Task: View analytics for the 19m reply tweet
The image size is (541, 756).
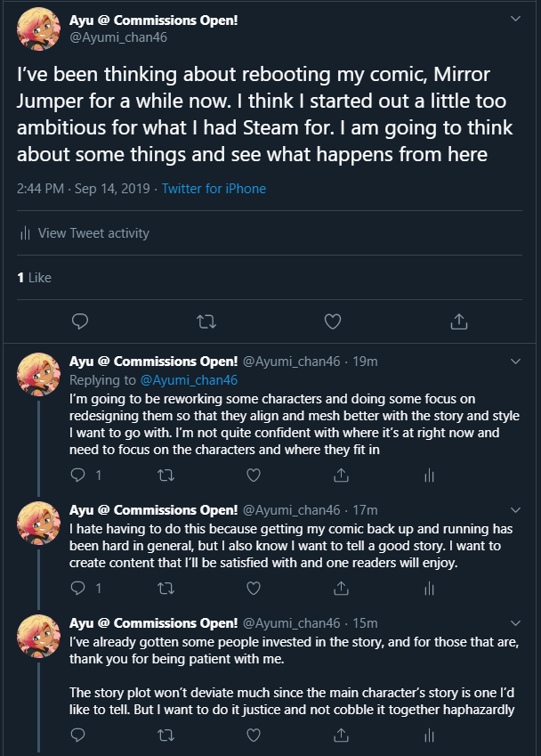Action: coord(429,476)
